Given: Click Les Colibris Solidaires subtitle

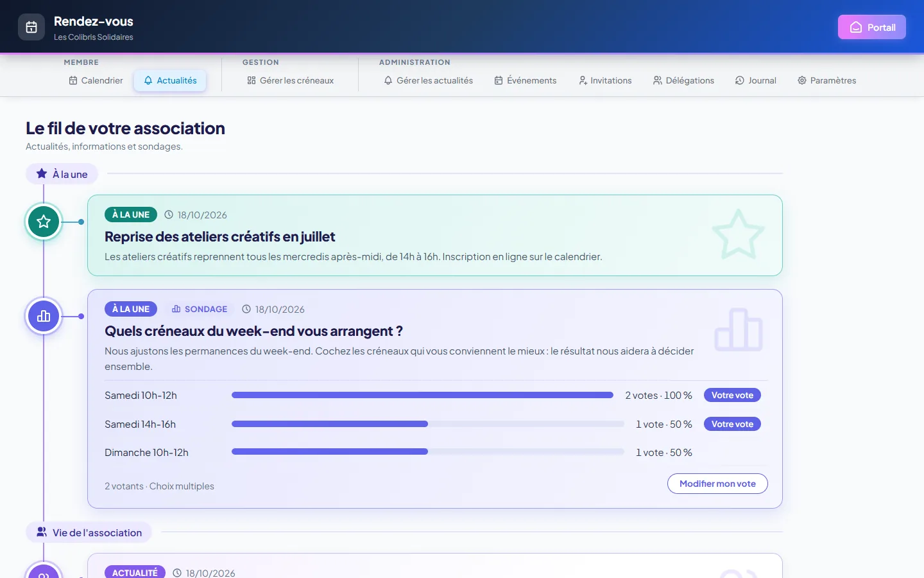Looking at the screenshot, I should coord(94,37).
